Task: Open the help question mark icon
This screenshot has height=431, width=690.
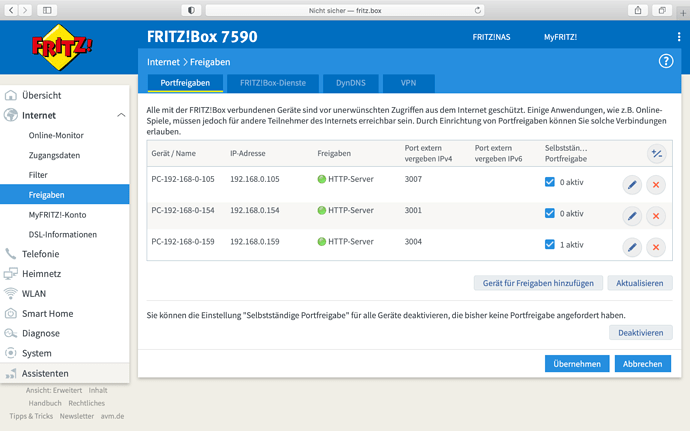Action: (665, 61)
